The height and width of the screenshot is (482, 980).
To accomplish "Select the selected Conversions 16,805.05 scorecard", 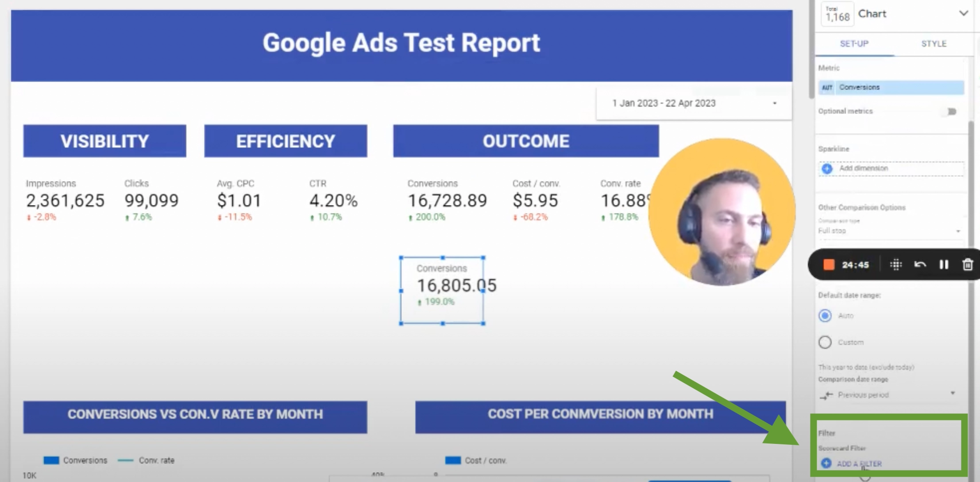I will [x=442, y=290].
